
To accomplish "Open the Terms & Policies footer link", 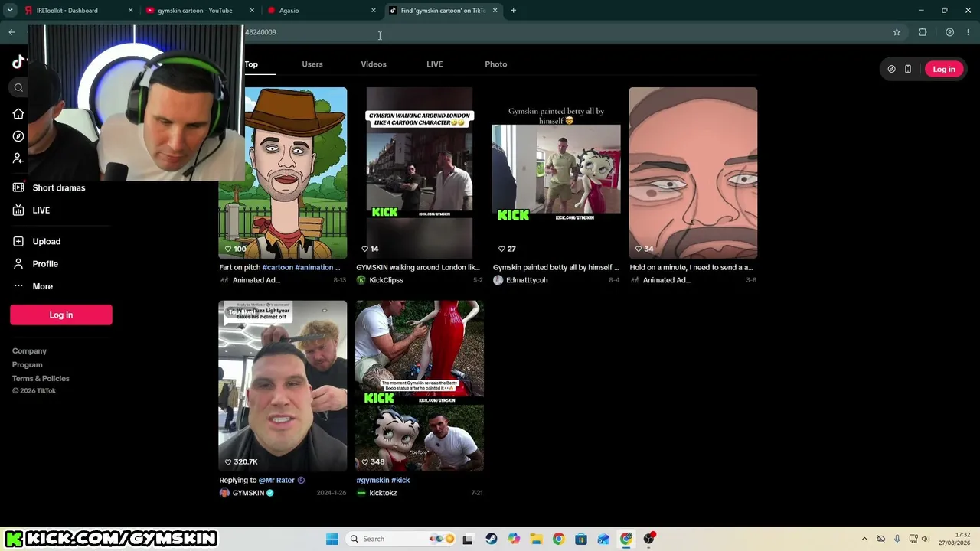I will [x=41, y=379].
